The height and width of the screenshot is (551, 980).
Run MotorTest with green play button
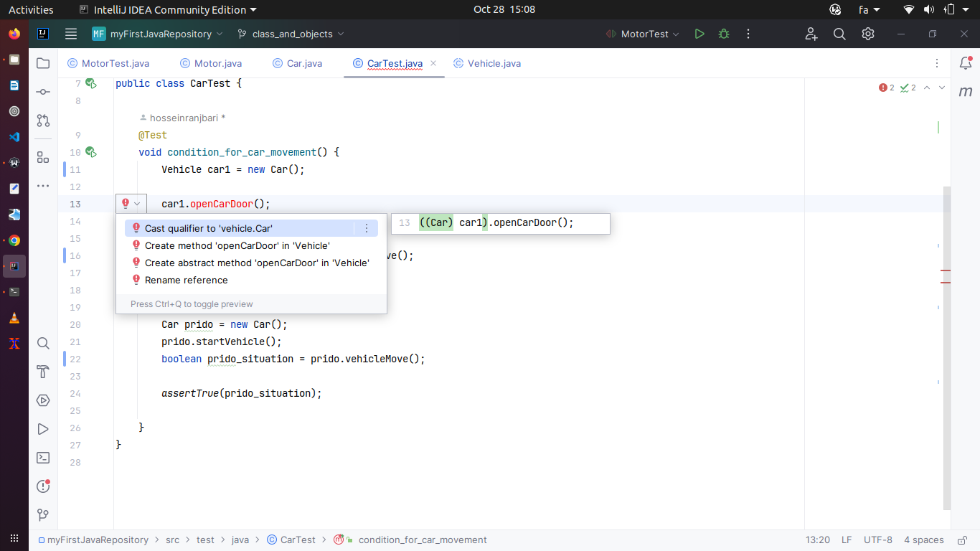tap(699, 34)
